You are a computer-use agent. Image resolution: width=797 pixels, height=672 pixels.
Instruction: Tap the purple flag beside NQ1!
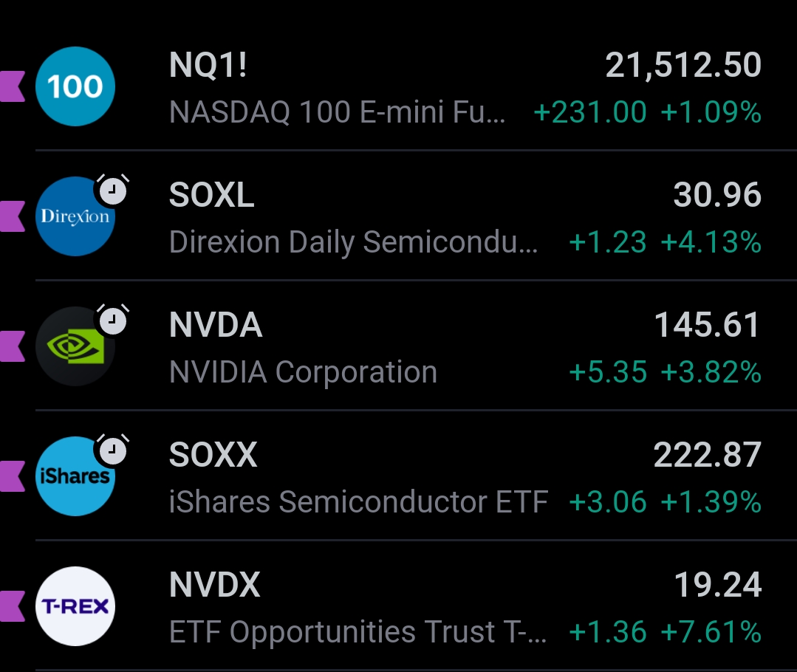[13, 86]
